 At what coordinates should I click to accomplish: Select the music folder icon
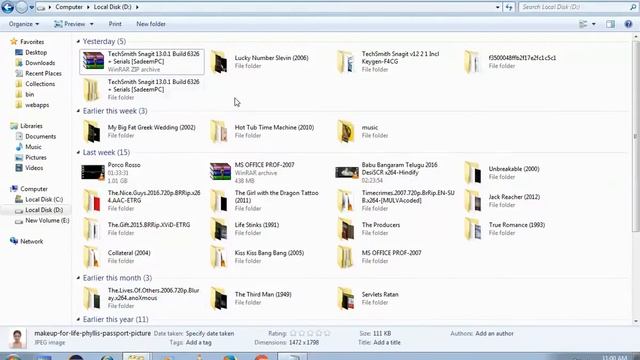[346, 131]
